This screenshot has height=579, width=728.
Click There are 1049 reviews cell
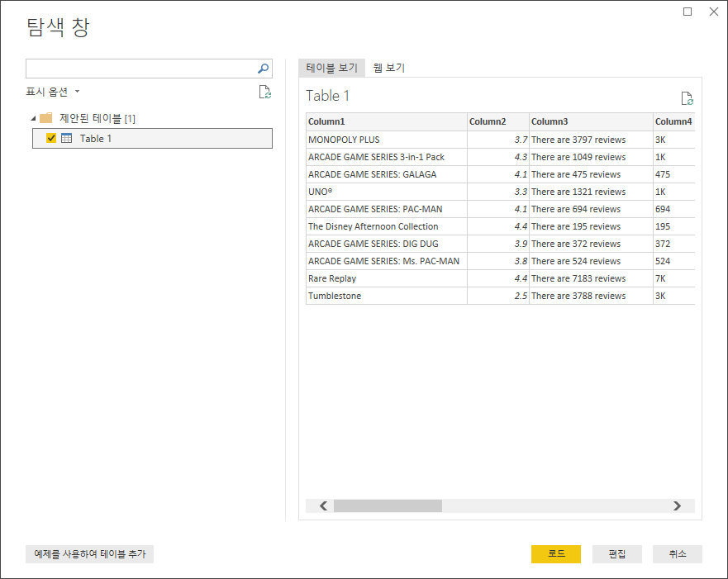(591, 157)
